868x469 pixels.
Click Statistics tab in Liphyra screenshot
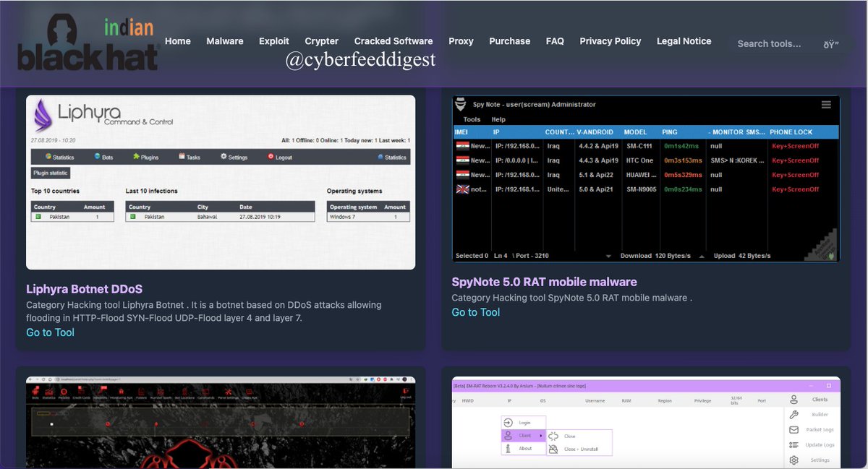coord(59,157)
